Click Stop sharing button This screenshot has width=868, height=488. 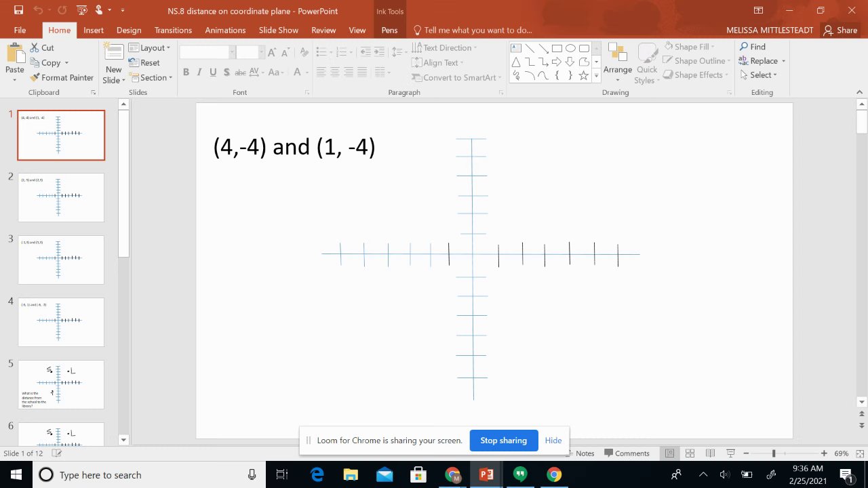coord(504,441)
